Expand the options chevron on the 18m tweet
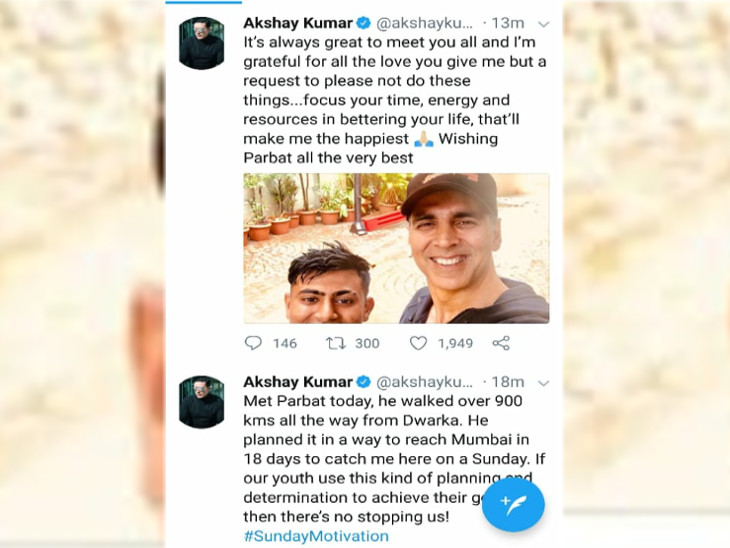 (543, 382)
